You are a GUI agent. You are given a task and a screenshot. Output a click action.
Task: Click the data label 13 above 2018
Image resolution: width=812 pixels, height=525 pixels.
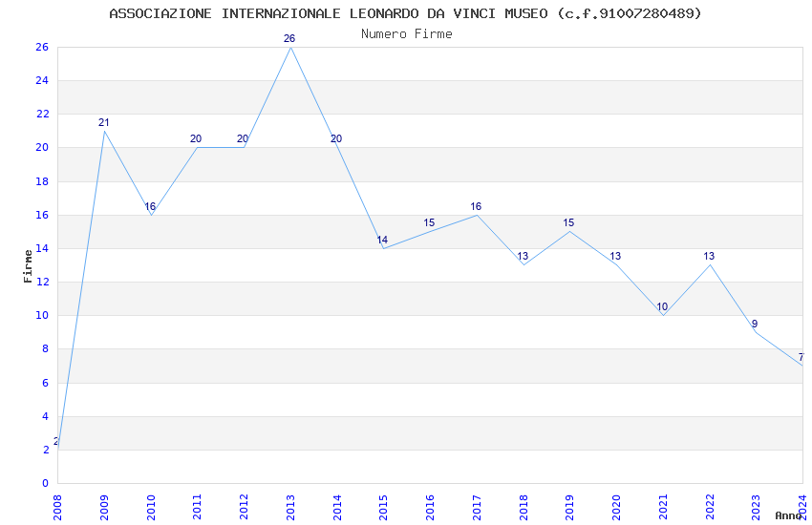523,256
